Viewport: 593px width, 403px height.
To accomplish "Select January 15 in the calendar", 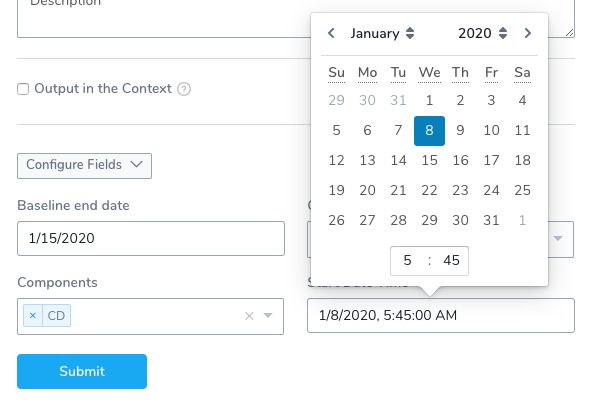I will 429,160.
